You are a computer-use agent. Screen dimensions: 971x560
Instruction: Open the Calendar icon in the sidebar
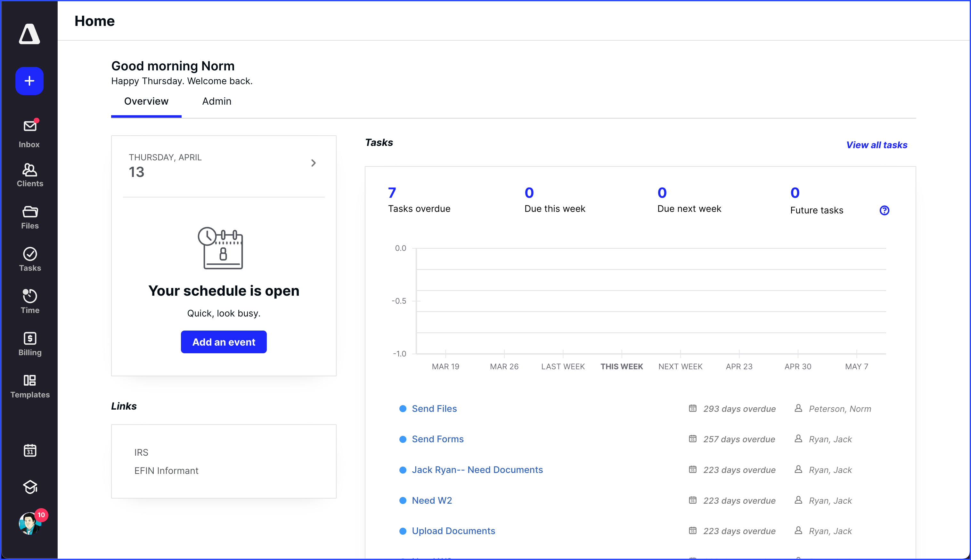[30, 450]
